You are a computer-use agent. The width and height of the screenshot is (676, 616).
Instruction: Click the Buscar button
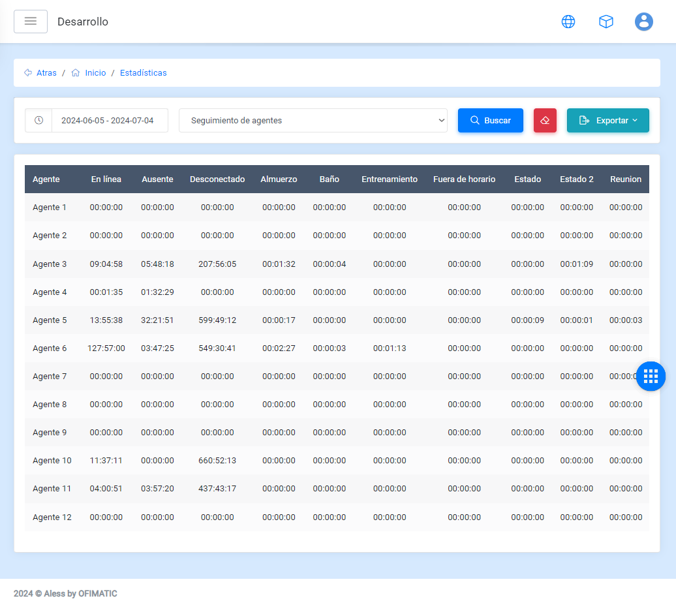(490, 121)
